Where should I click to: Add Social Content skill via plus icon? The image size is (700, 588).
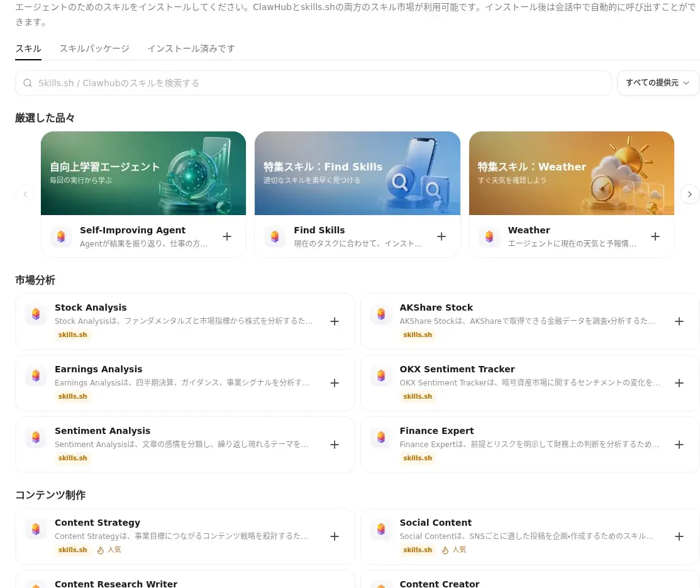pyautogui.click(x=679, y=536)
